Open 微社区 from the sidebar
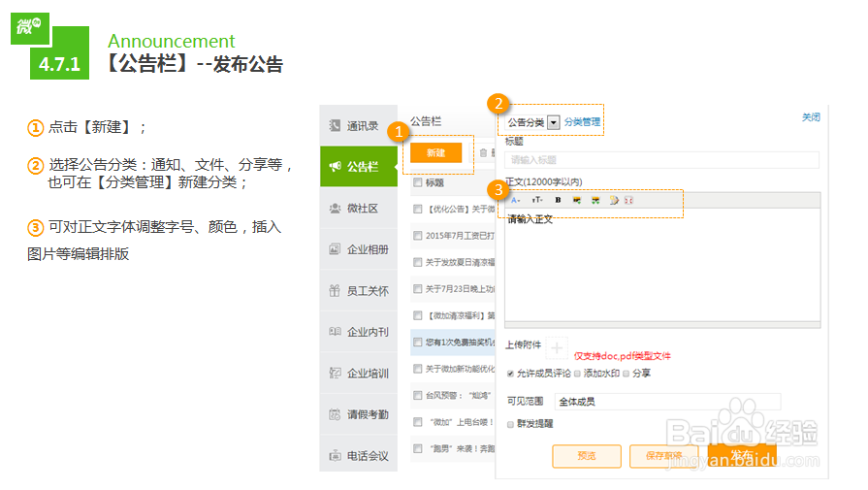 tap(358, 209)
